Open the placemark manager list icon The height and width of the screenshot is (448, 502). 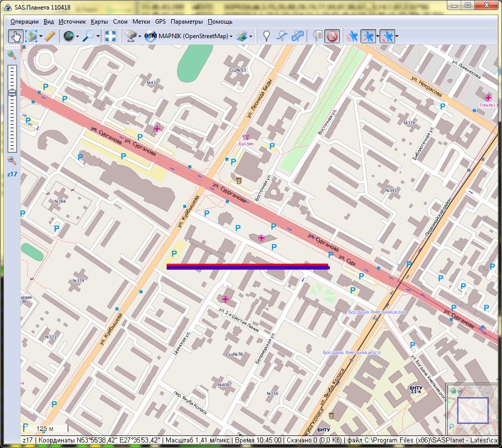(317, 36)
